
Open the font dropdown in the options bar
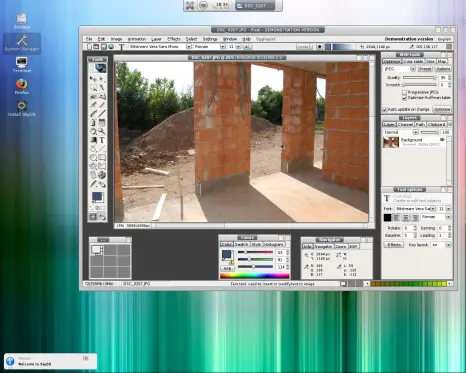coord(189,47)
